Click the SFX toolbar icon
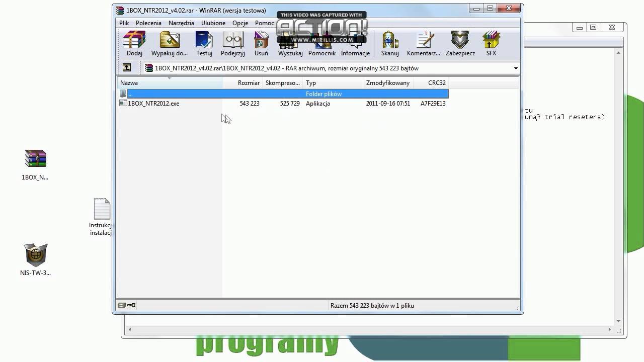The height and width of the screenshot is (362, 644). point(491,44)
